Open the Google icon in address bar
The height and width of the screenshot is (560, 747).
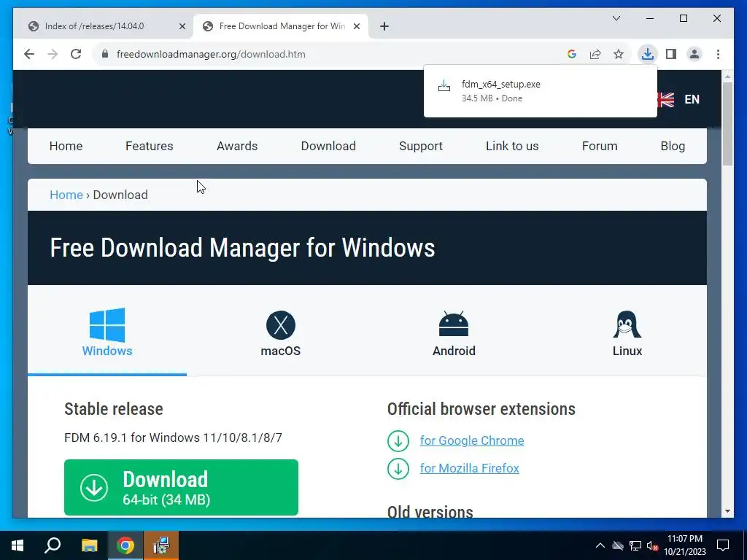coord(572,54)
